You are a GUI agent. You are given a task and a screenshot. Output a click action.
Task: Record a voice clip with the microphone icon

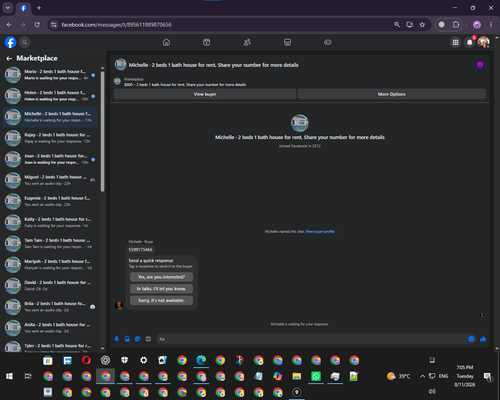[117, 339]
